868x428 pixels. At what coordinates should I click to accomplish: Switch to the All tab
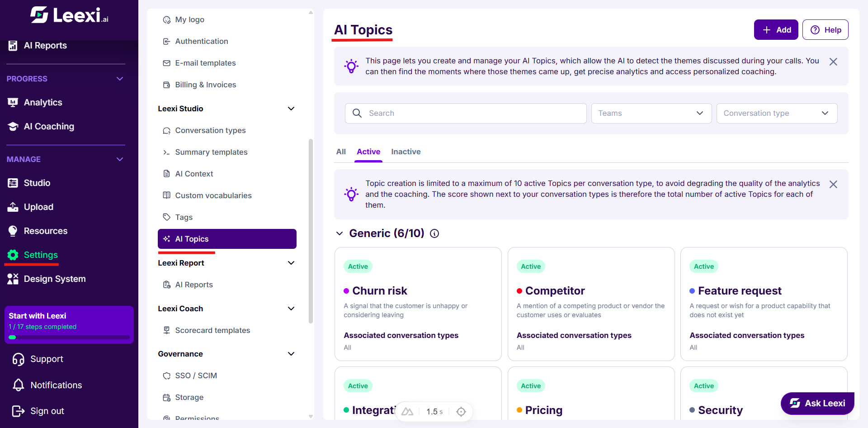point(341,152)
